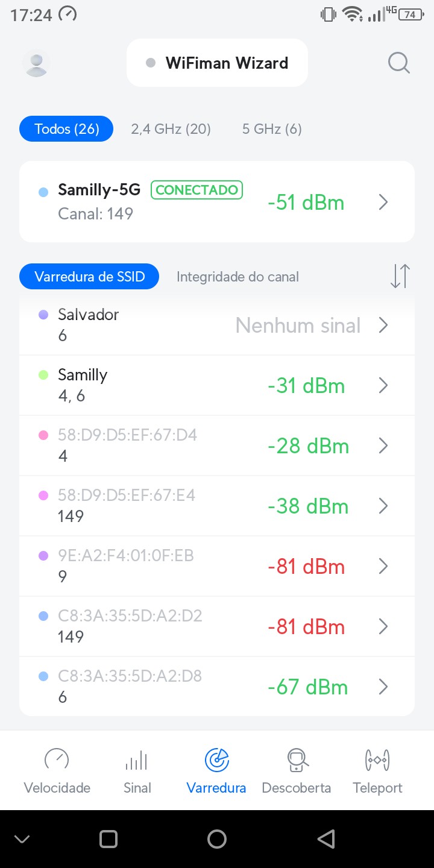Expand details for connected Samilly-5G network
The image size is (434, 868).
coord(383,203)
